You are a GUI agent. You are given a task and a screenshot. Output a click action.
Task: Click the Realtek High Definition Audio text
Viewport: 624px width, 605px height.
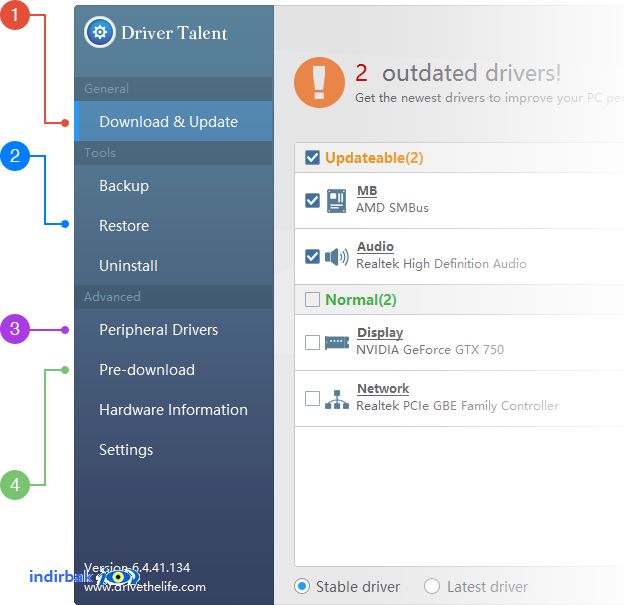point(441,264)
